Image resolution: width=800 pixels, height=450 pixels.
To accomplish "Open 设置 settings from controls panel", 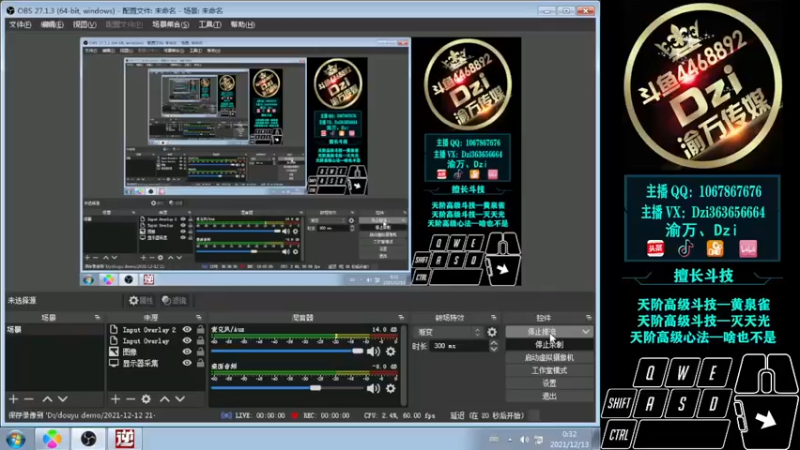I will click(x=549, y=383).
